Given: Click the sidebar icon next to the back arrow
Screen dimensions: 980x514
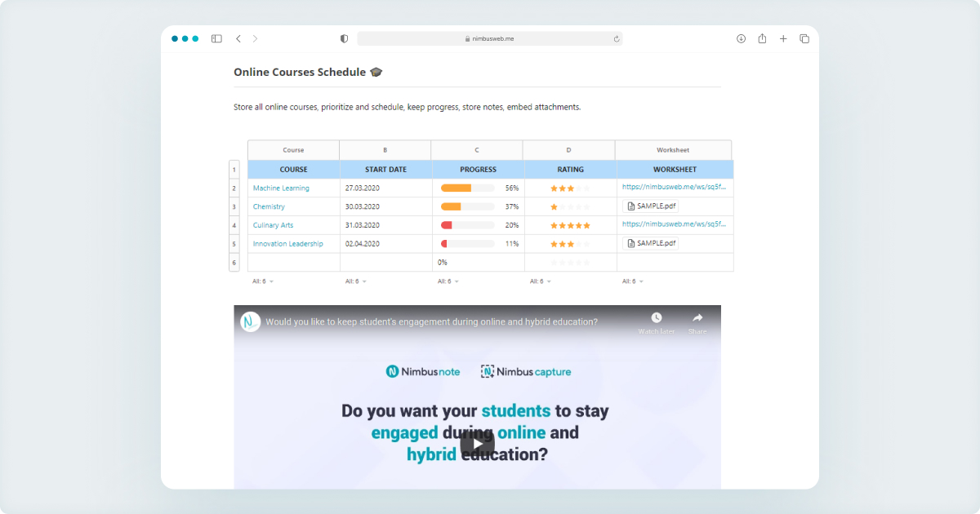Looking at the screenshot, I should [x=216, y=38].
